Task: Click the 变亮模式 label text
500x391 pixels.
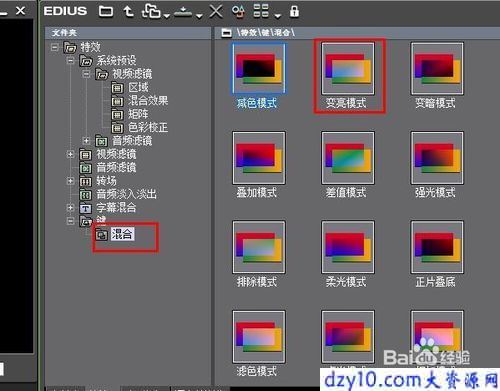Action: pos(346,103)
